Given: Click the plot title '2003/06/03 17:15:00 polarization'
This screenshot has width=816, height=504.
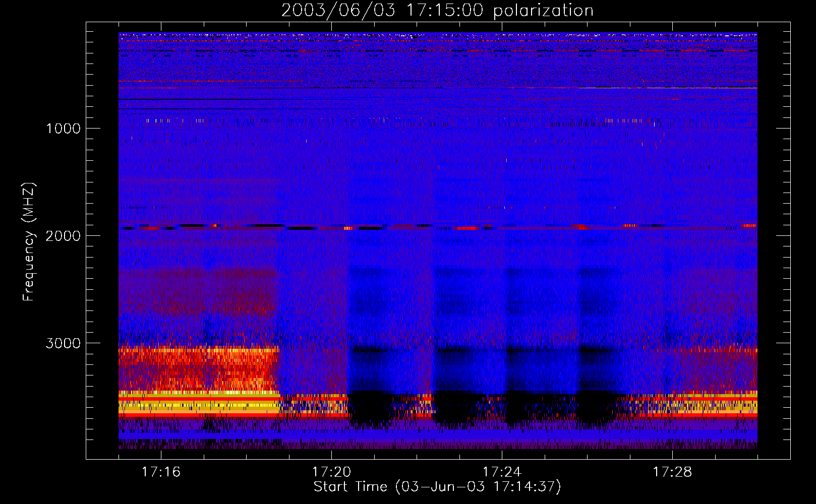Looking at the screenshot, I should coord(437,11).
